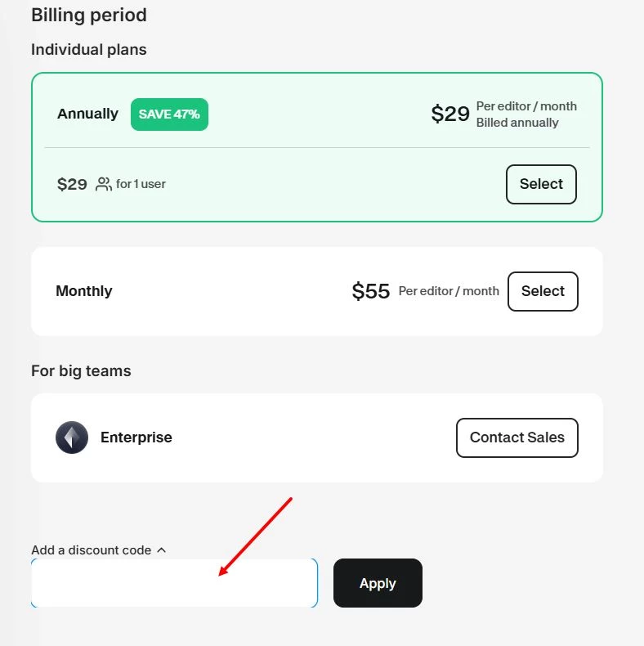Focus the discount code input field

[174, 583]
